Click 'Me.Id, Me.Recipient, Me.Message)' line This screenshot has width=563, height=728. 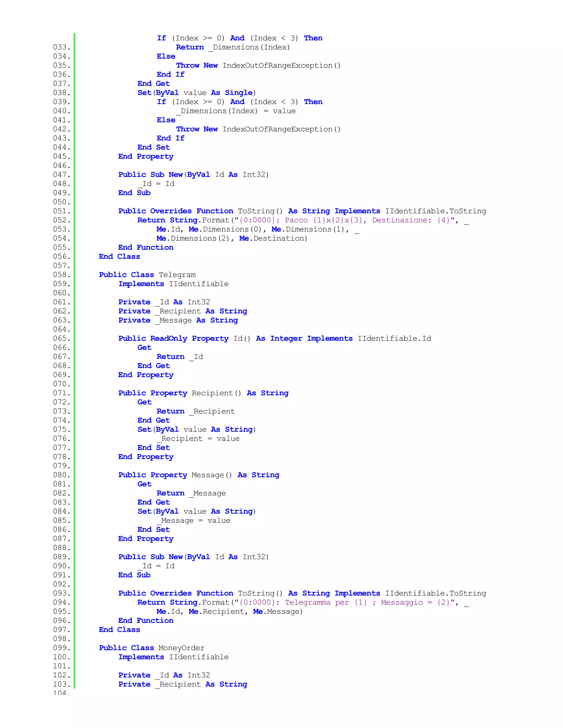pyautogui.click(x=230, y=612)
